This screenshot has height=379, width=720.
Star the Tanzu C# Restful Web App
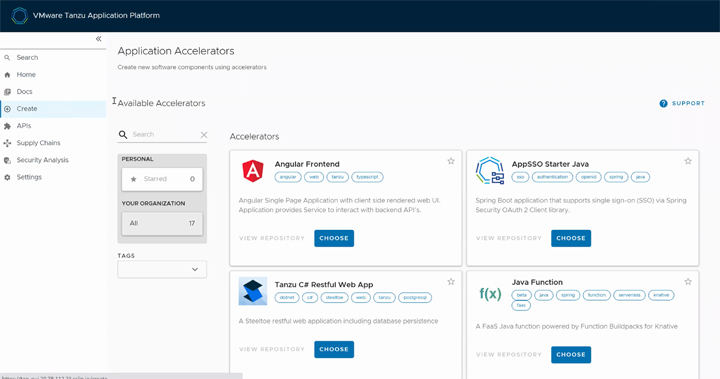451,282
